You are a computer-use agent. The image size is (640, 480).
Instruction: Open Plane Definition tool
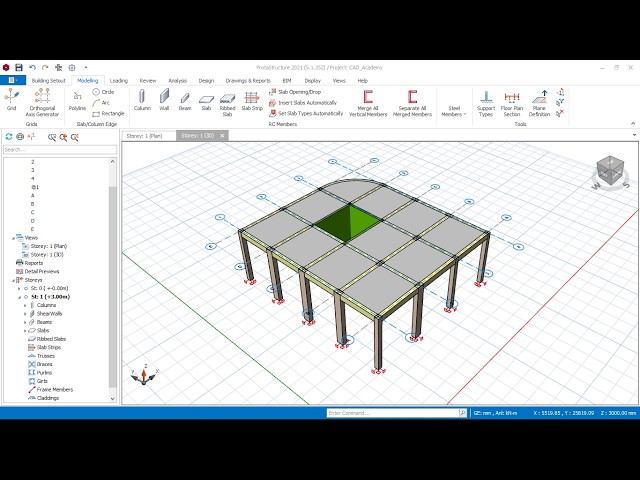[539, 104]
